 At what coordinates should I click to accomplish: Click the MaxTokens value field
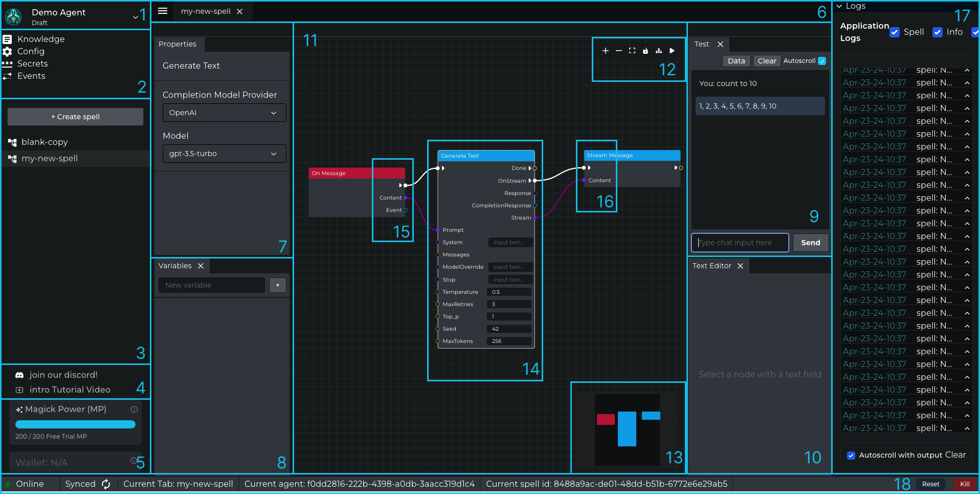509,341
